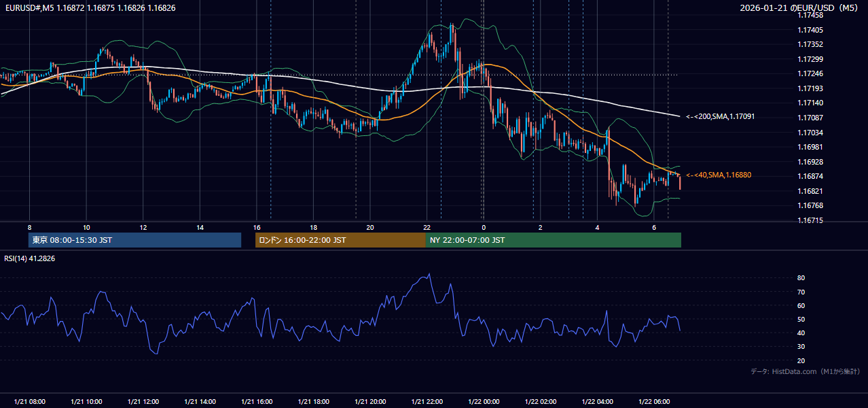The height and width of the screenshot is (408, 868).
Task: Click hour tick 14 under price chart
Action: 200,227
